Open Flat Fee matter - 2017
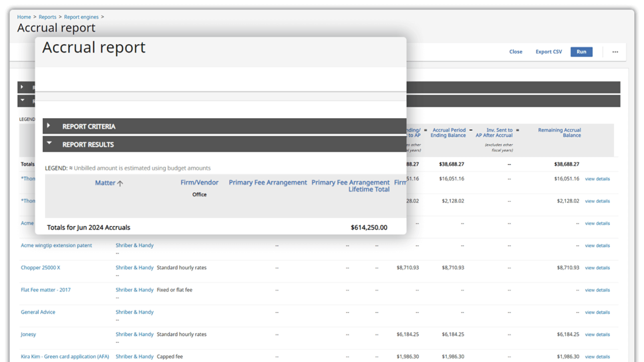Viewport: 644px width, 362px height. click(x=46, y=290)
